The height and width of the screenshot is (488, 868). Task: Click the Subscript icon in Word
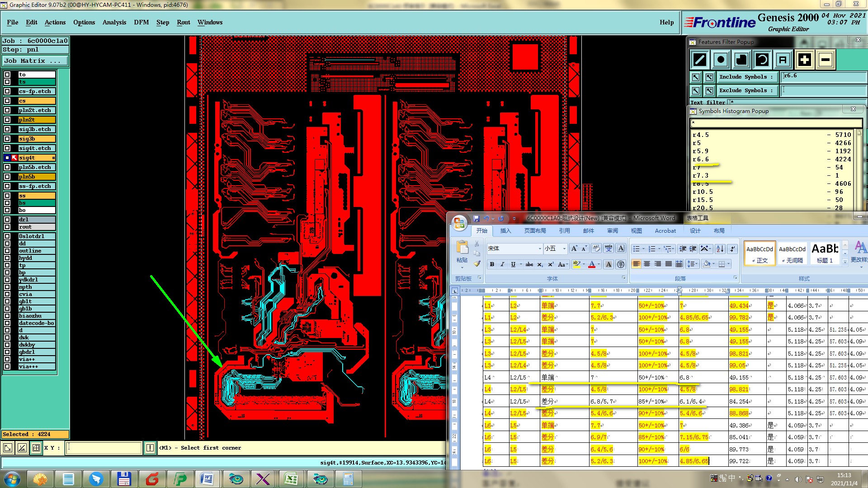pos(540,264)
